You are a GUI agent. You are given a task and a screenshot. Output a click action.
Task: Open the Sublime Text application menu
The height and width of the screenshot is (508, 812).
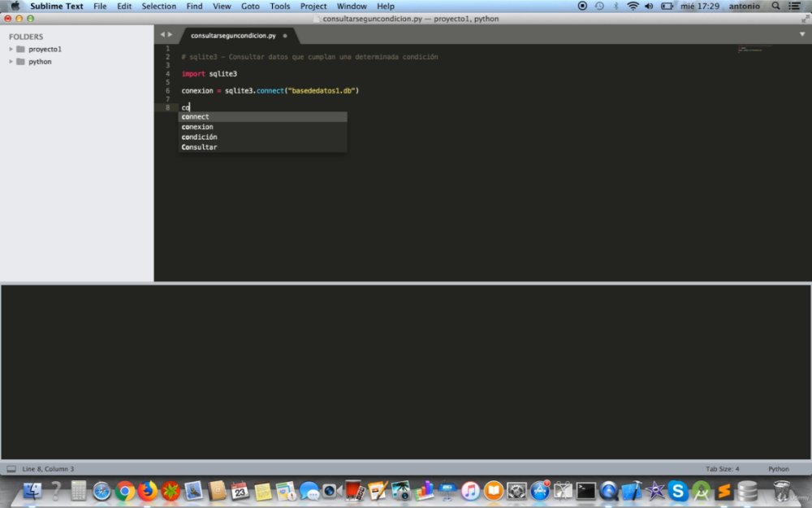coord(57,7)
